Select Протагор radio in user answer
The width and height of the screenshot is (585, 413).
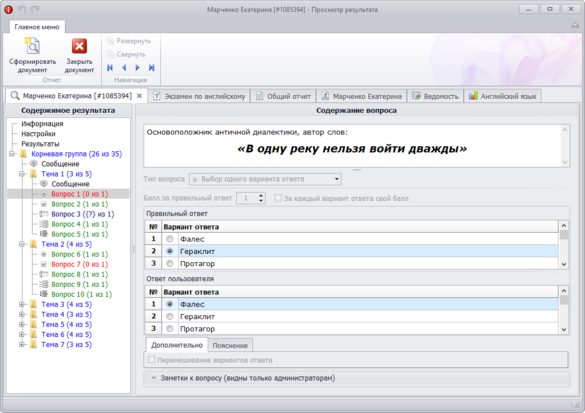170,329
